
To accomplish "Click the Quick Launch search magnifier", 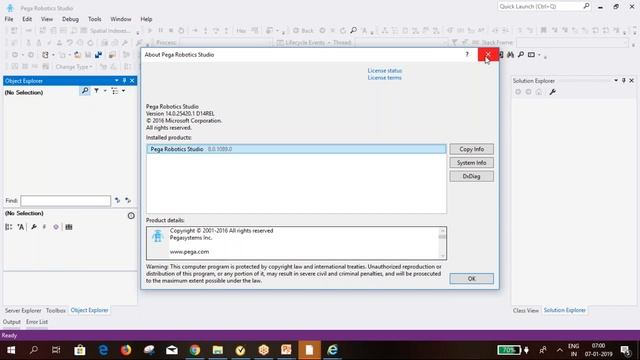I will click(x=586, y=6).
